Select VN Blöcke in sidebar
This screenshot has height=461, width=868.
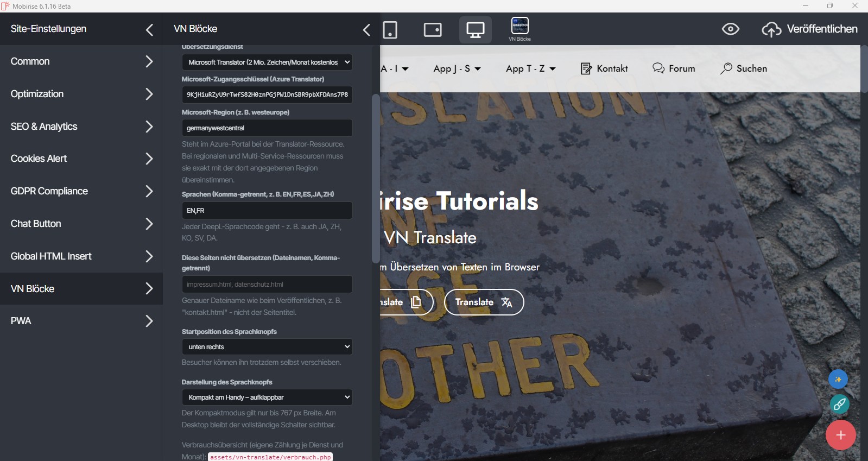[81, 288]
